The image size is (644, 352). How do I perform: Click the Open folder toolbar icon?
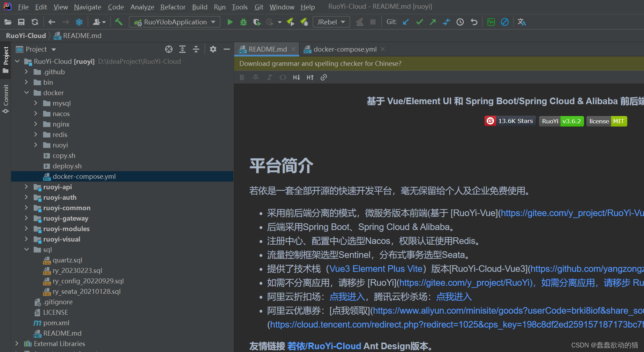pyautogui.click(x=8, y=22)
